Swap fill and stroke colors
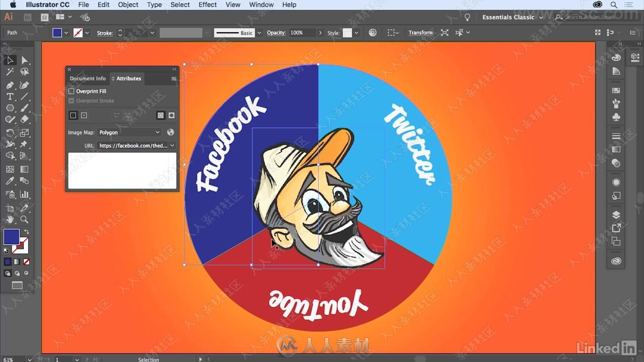 tap(26, 232)
